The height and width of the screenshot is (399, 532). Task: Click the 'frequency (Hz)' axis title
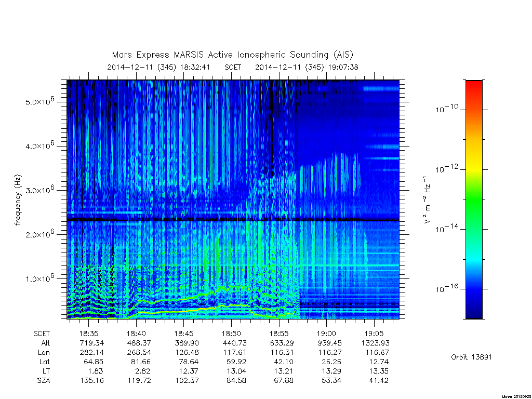[x=18, y=200]
